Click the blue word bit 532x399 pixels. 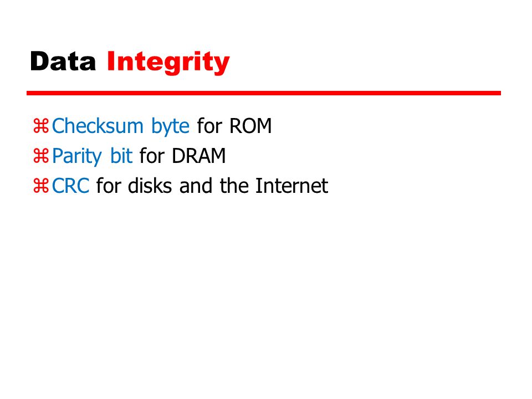[121, 156]
